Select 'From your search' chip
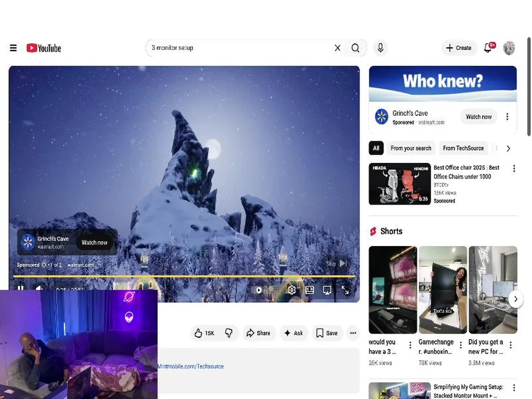This screenshot has width=532, height=399. 411,149
